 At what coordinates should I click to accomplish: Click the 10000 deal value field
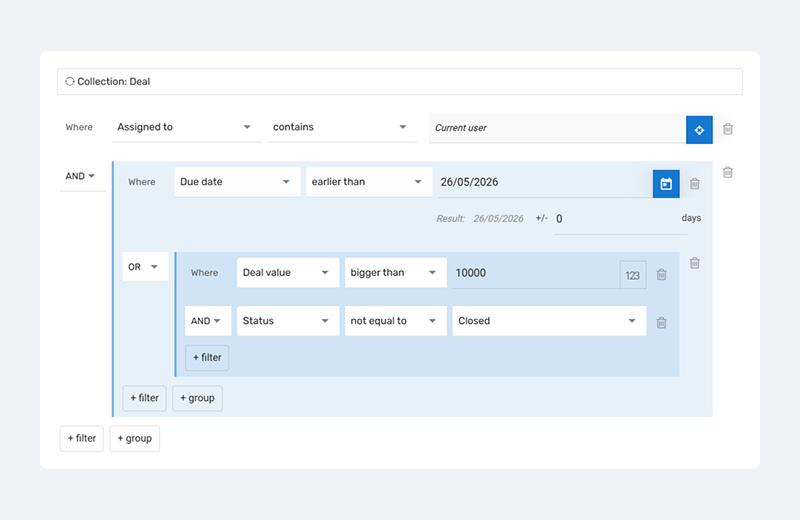pos(536,274)
